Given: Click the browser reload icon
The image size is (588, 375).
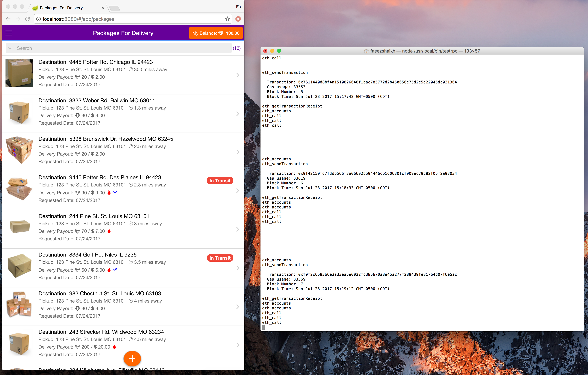Looking at the screenshot, I should (28, 19).
